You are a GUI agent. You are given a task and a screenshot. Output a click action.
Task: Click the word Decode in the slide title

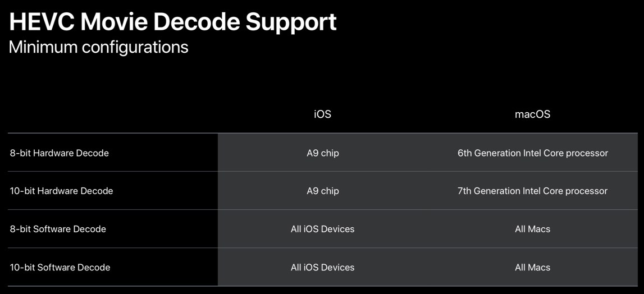[x=198, y=22]
